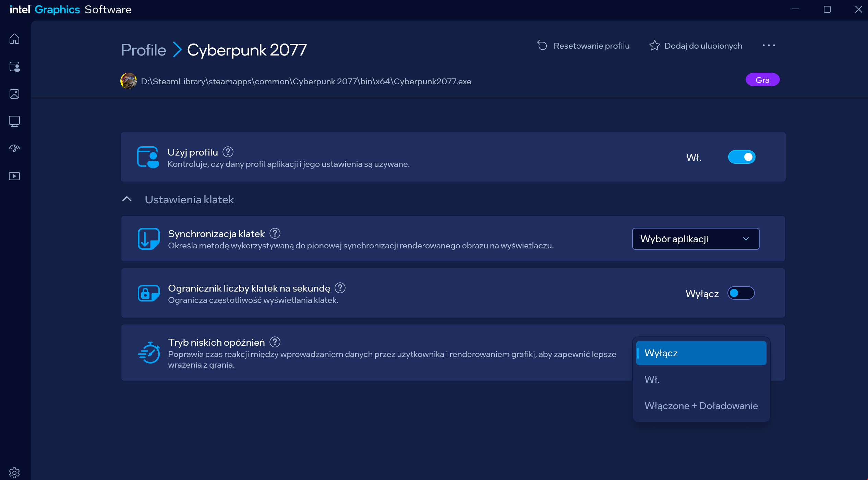Open Synchronizacja klatek Wybór aplikacji dropdown
Viewport: 868px width, 480px height.
[696, 239]
